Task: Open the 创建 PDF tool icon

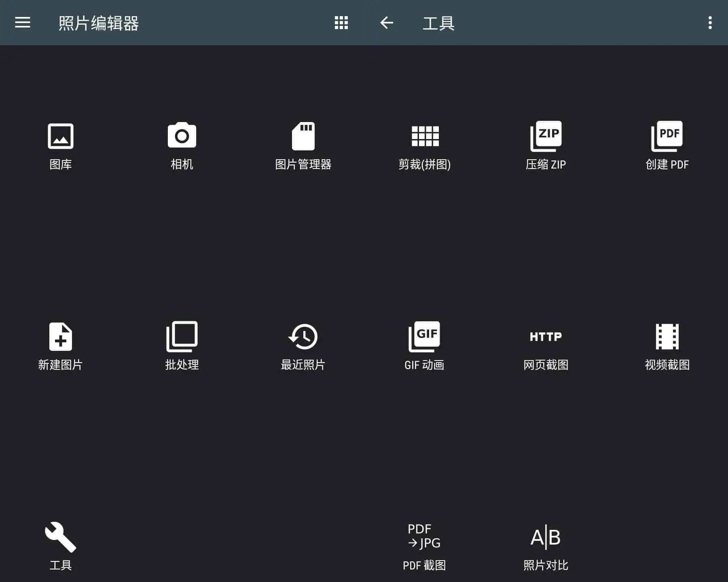Action: (667, 136)
